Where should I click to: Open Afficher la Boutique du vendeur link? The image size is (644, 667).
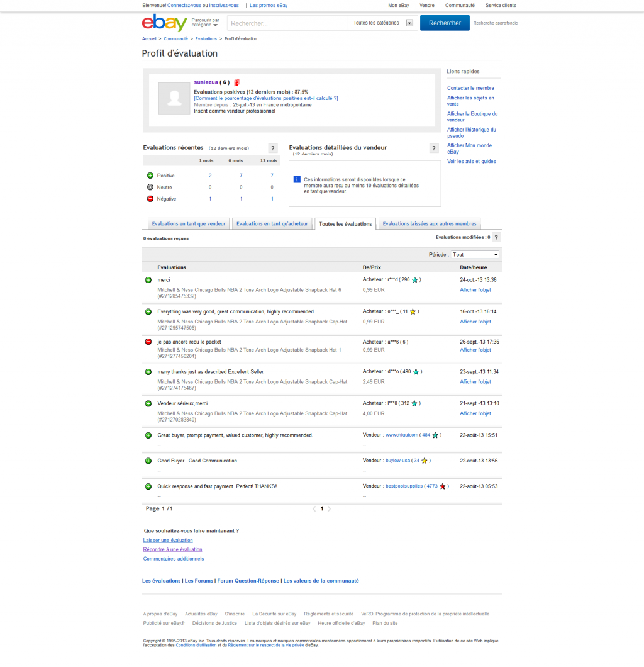(472, 116)
